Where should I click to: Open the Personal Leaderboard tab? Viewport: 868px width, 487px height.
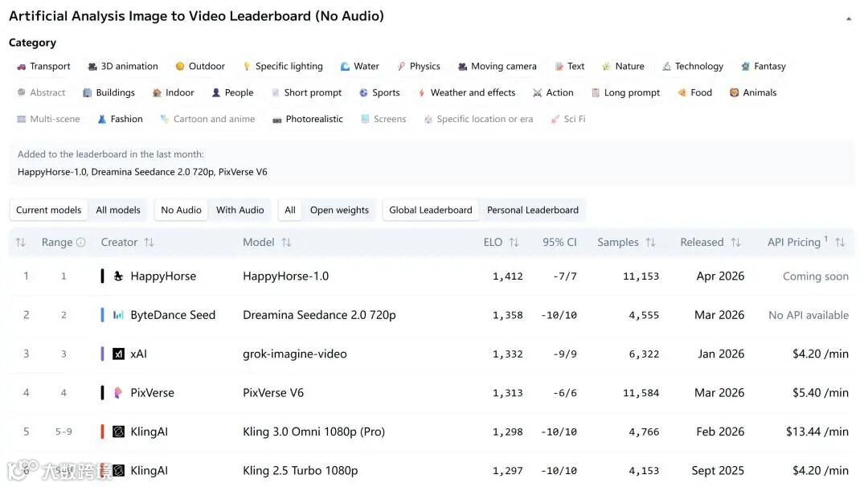tap(532, 211)
